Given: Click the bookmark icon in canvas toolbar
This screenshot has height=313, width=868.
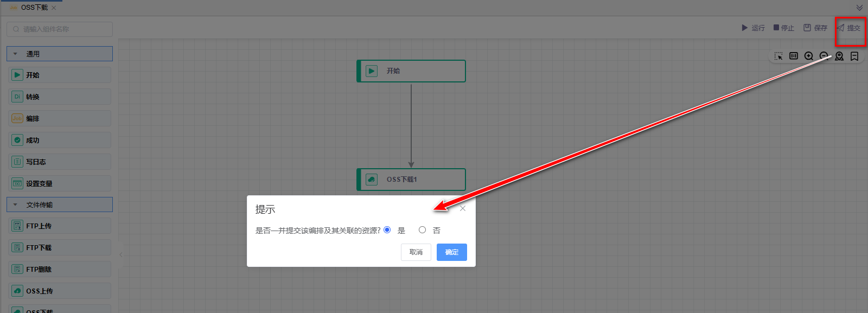Looking at the screenshot, I should (854, 56).
